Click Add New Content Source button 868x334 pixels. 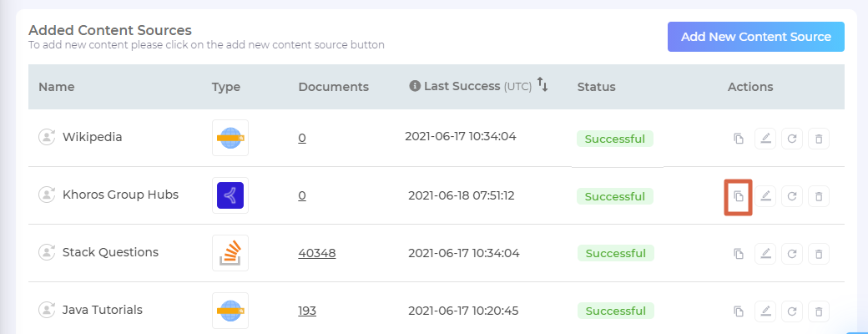[x=755, y=37]
